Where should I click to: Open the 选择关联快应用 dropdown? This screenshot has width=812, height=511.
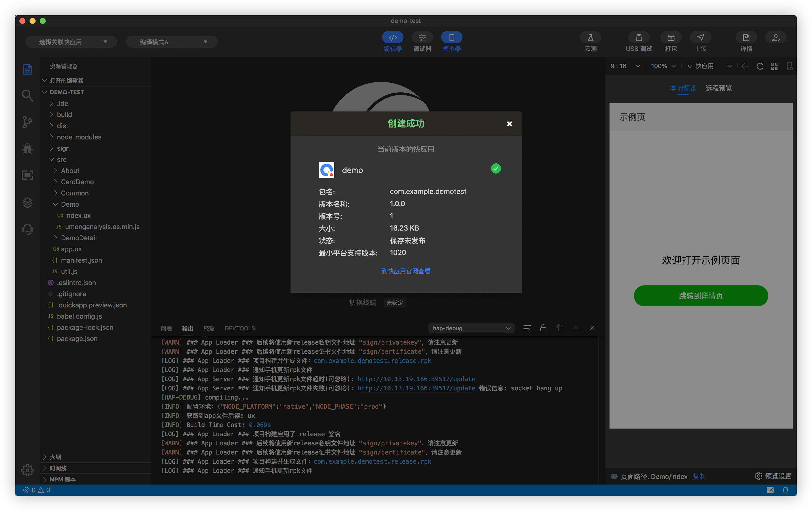pos(71,42)
